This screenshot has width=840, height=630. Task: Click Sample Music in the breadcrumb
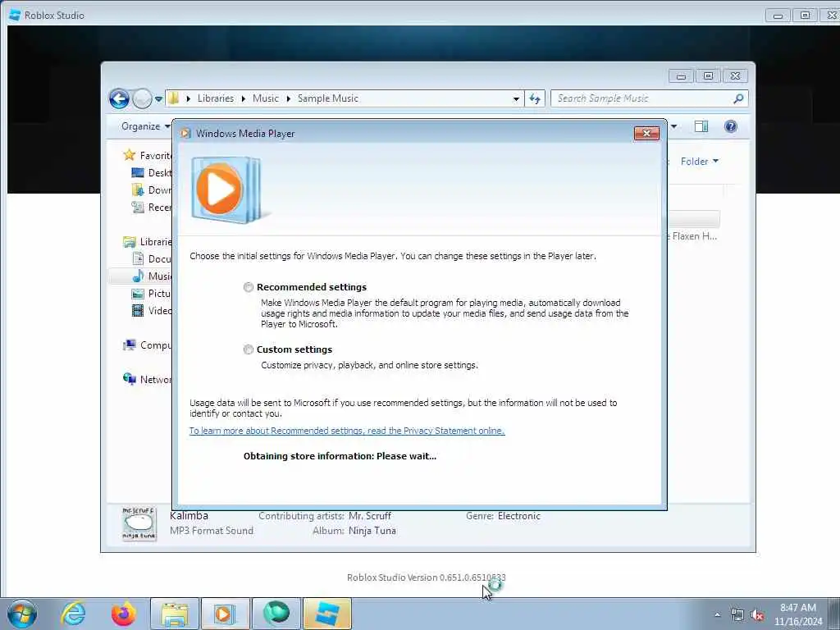pos(328,98)
